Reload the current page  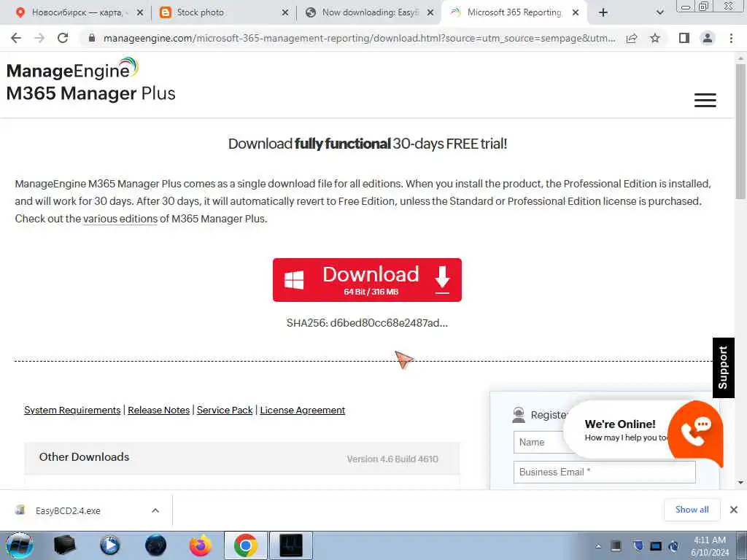click(63, 38)
